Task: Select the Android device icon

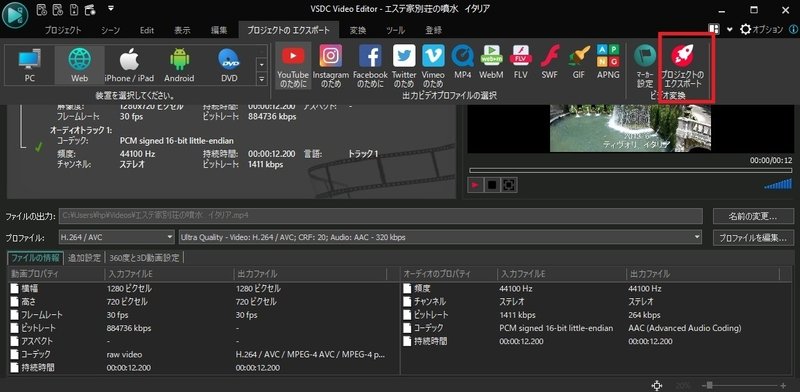Action: 179,65
